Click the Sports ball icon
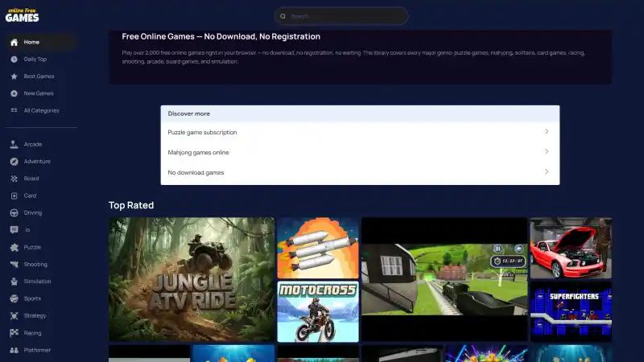 (14, 298)
